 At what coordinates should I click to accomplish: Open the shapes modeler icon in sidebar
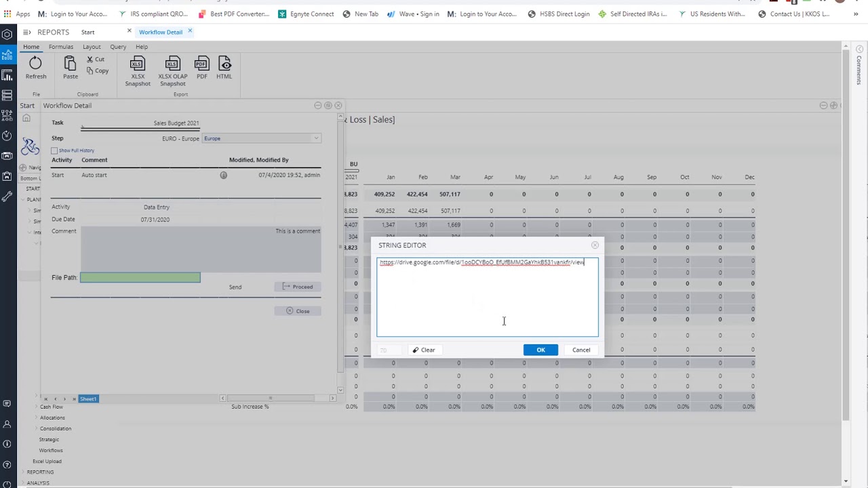pos(7,115)
